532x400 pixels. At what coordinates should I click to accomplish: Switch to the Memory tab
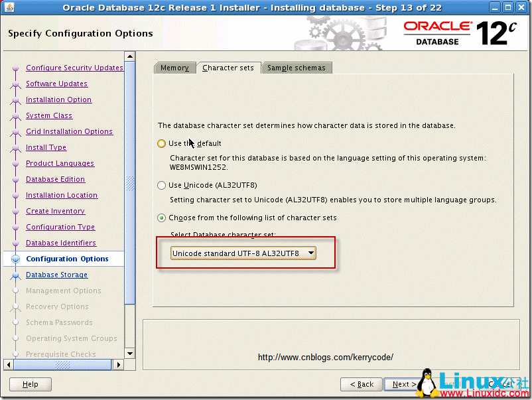click(174, 68)
